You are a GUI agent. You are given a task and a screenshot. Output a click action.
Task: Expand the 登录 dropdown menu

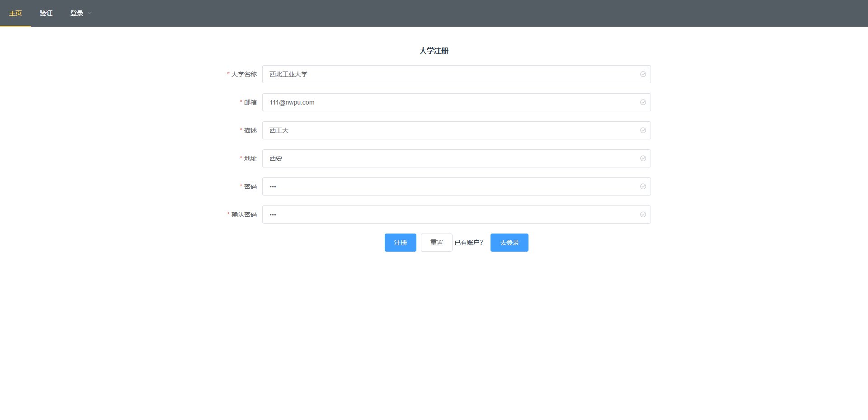point(81,13)
